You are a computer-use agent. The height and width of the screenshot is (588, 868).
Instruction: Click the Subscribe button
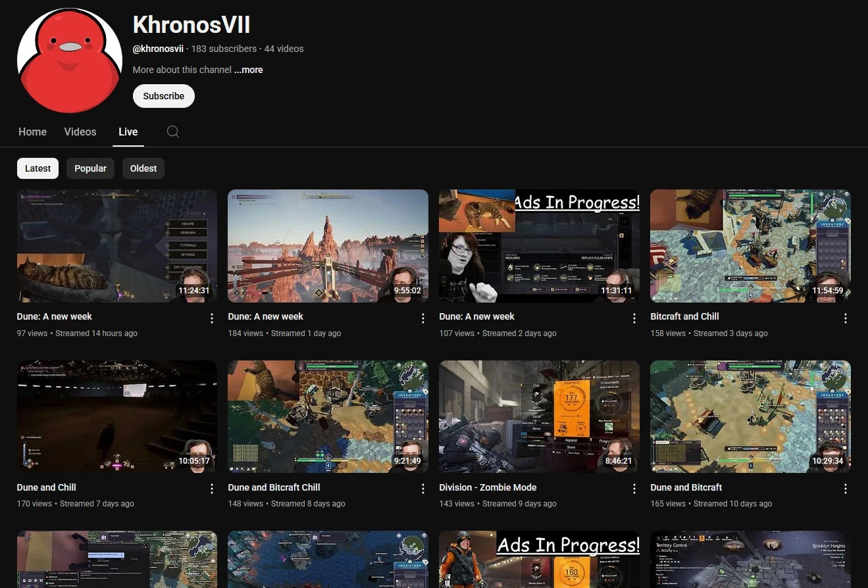(164, 96)
